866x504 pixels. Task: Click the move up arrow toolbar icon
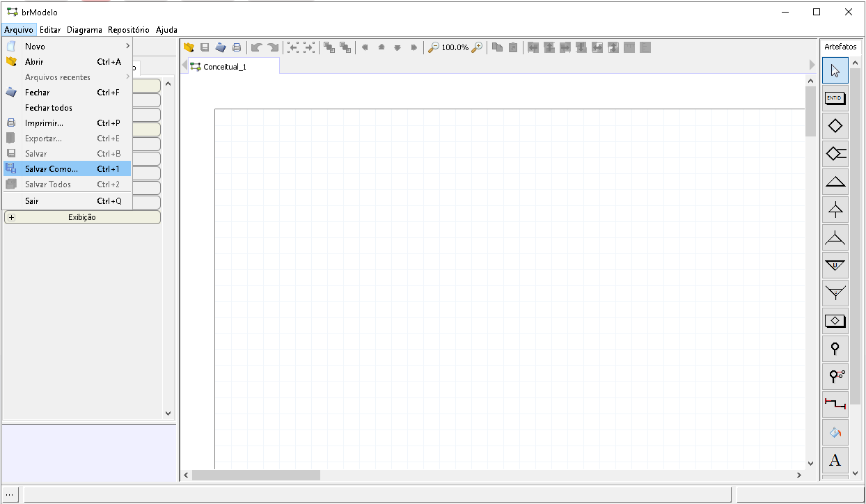tap(381, 47)
